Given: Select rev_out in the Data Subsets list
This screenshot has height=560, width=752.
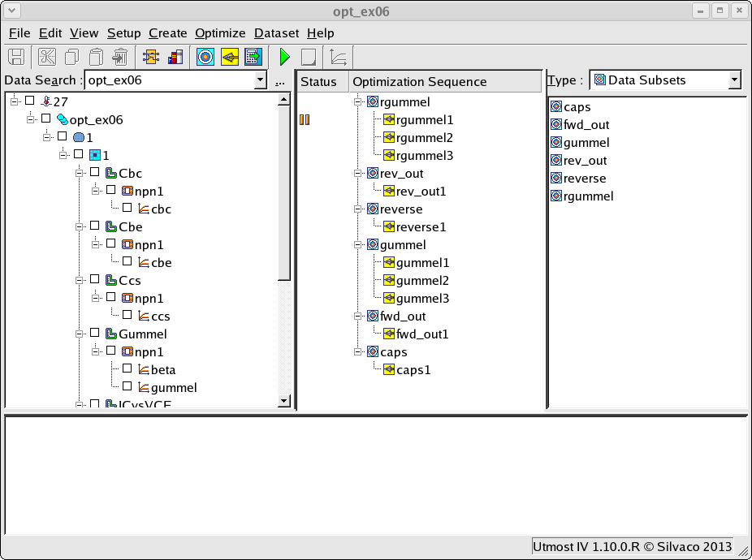Looking at the screenshot, I should (x=585, y=160).
